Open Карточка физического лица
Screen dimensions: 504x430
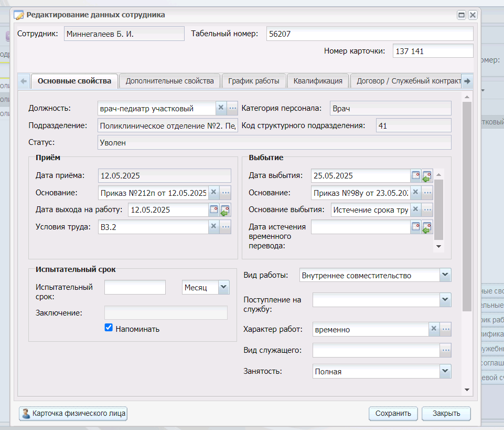(x=73, y=414)
